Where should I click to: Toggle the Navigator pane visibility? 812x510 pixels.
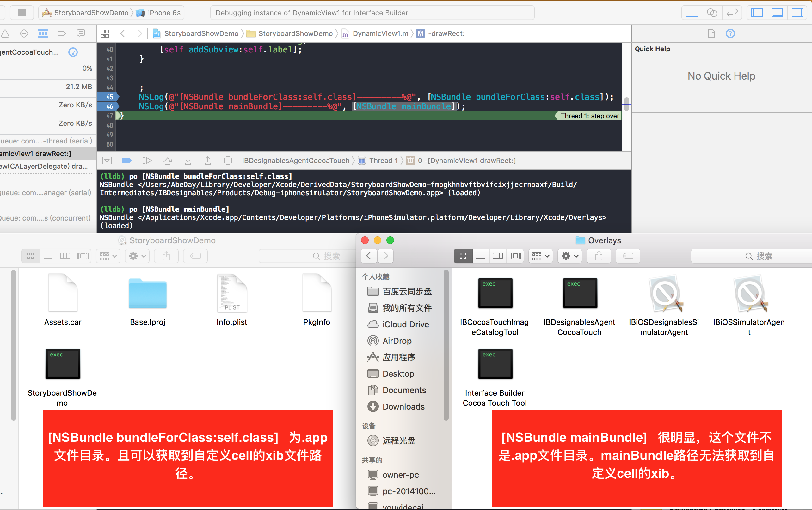757,13
